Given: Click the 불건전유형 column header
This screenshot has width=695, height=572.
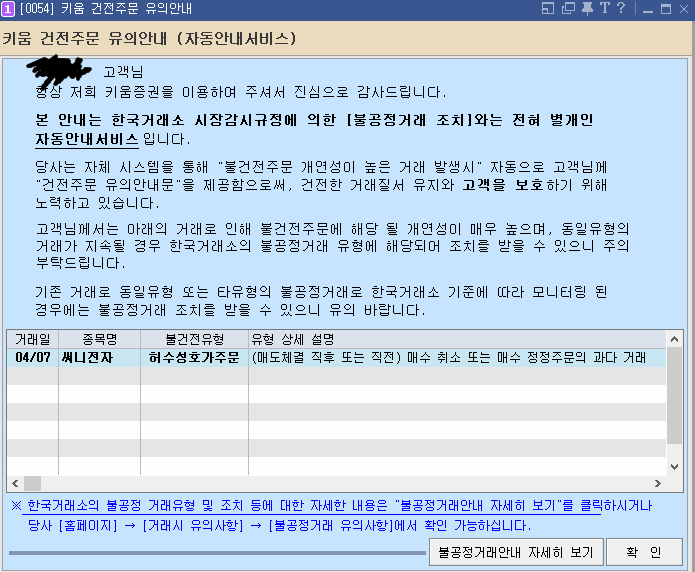Looking at the screenshot, I should pyautogui.click(x=194, y=339).
